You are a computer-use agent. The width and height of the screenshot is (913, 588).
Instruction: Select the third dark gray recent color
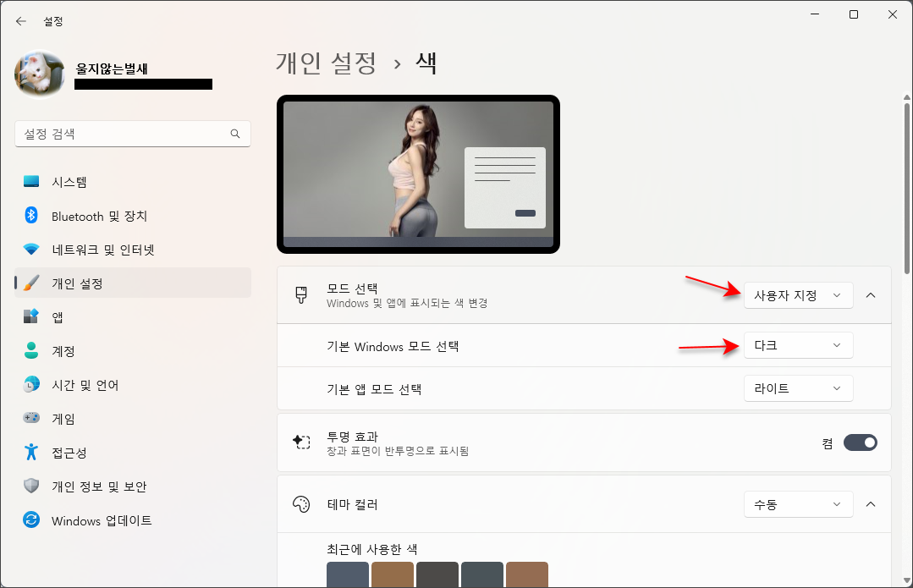point(437,574)
